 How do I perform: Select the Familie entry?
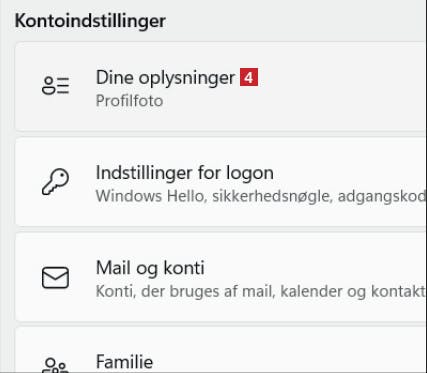tap(221, 351)
